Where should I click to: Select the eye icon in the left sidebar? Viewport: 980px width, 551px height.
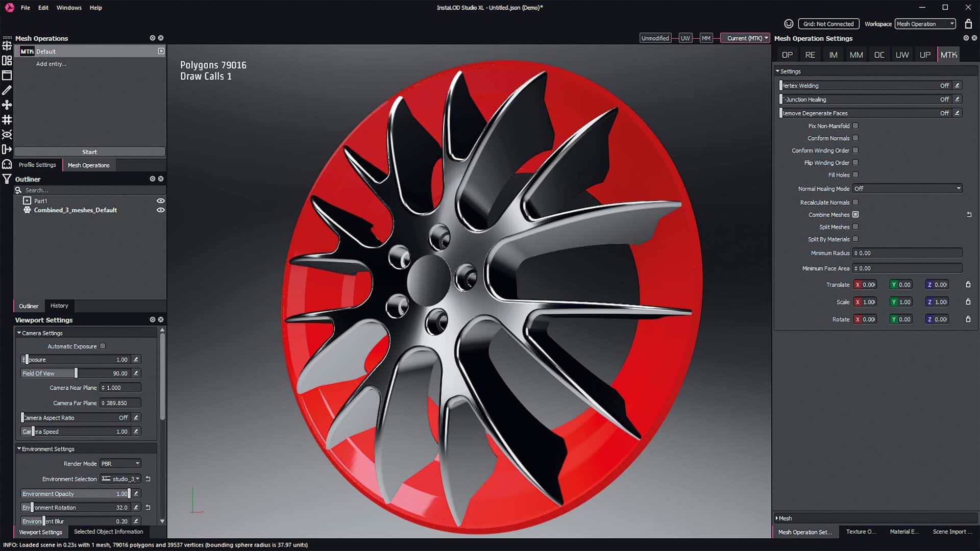point(7,135)
